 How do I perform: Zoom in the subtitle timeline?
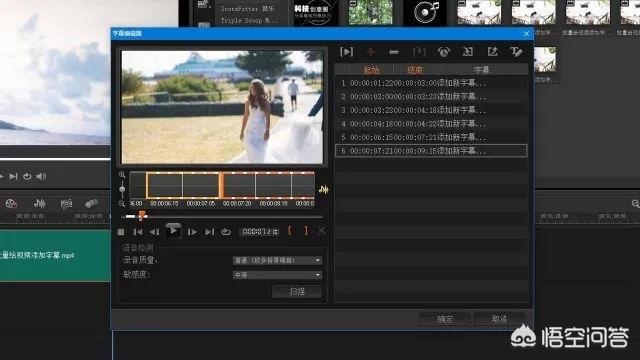pos(122,175)
